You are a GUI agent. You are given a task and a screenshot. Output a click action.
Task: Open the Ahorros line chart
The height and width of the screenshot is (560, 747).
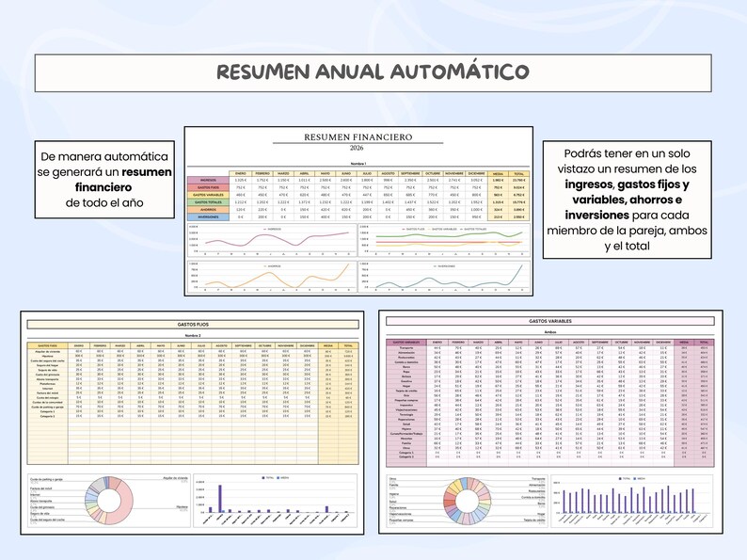[x=272, y=277]
